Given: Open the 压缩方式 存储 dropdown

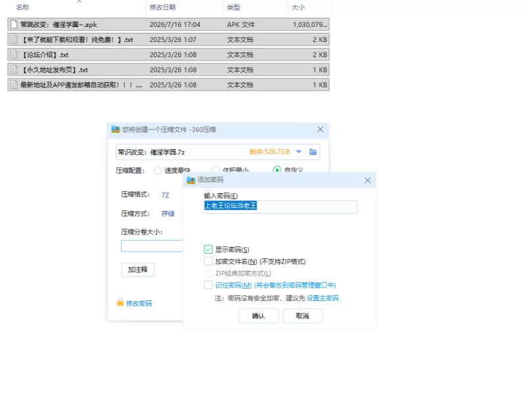Looking at the screenshot, I should click(x=168, y=214).
